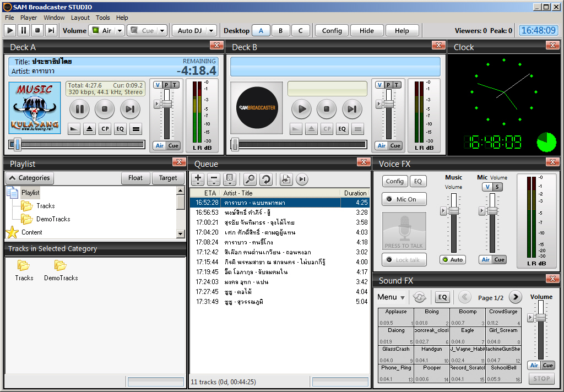Click Voice FX Mic volume arrow expander

[x=481, y=211]
